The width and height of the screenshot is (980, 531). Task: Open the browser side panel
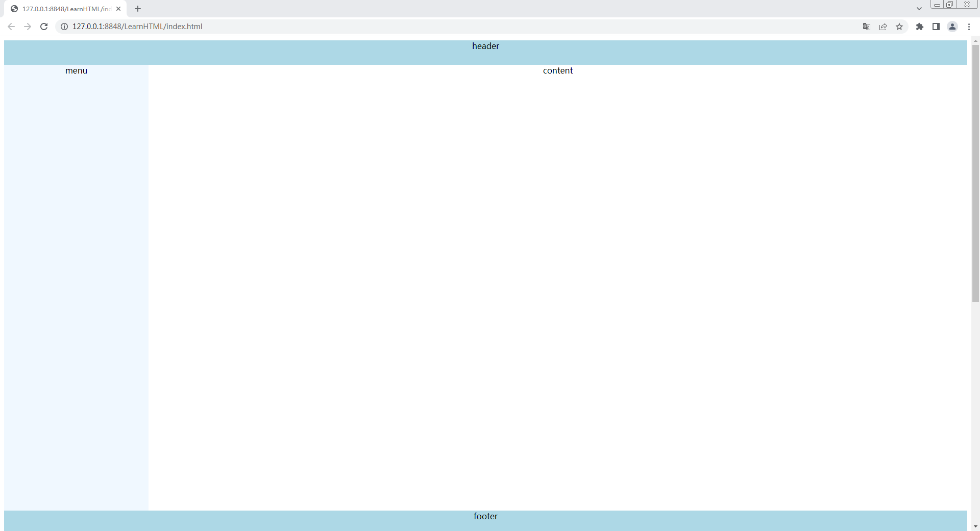tap(936, 27)
